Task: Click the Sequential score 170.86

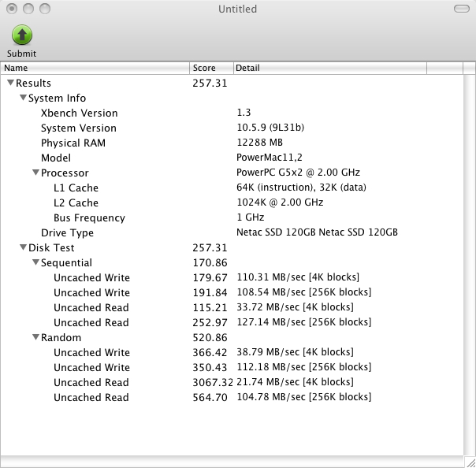Action: click(x=210, y=262)
